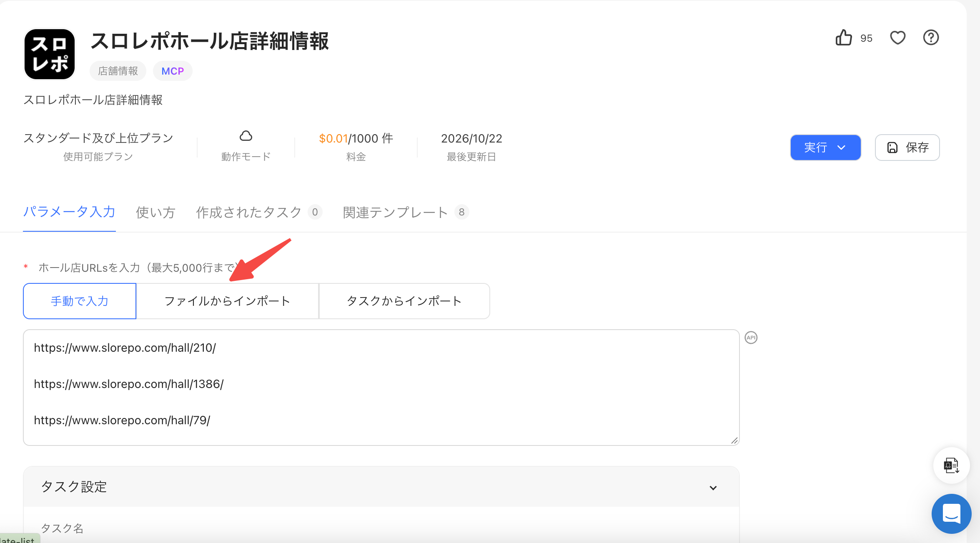Viewport: 980px width, 543px height.
Task: Click the タスク設定 header title
Action: coord(74,487)
